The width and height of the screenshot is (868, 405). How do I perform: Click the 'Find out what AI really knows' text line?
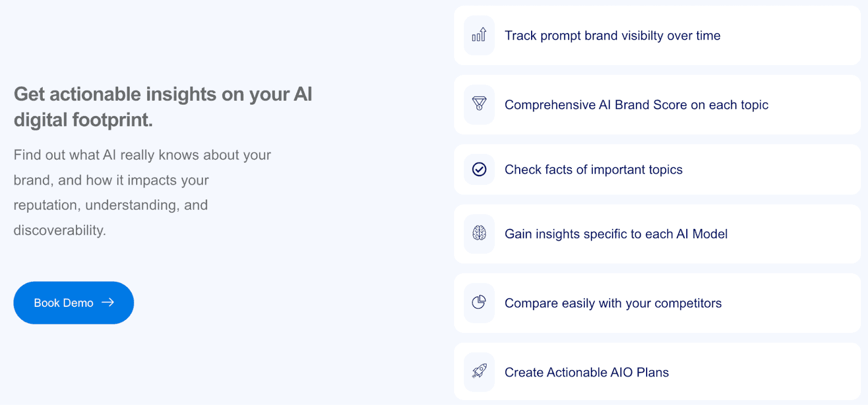coord(142,155)
